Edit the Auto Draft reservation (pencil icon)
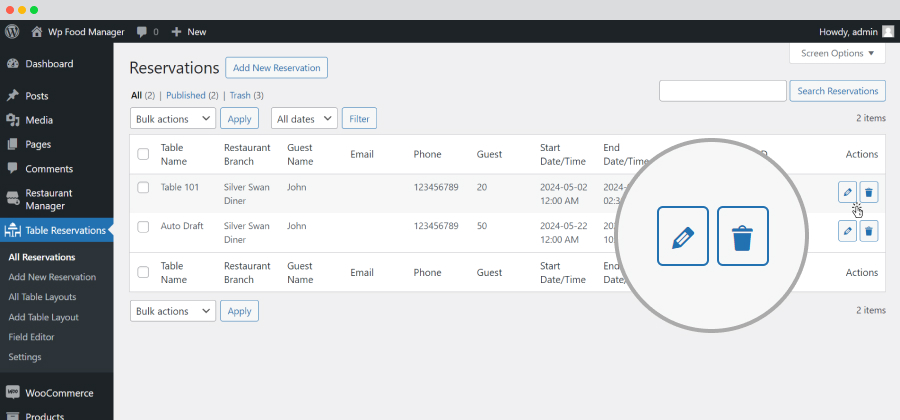 point(847,231)
